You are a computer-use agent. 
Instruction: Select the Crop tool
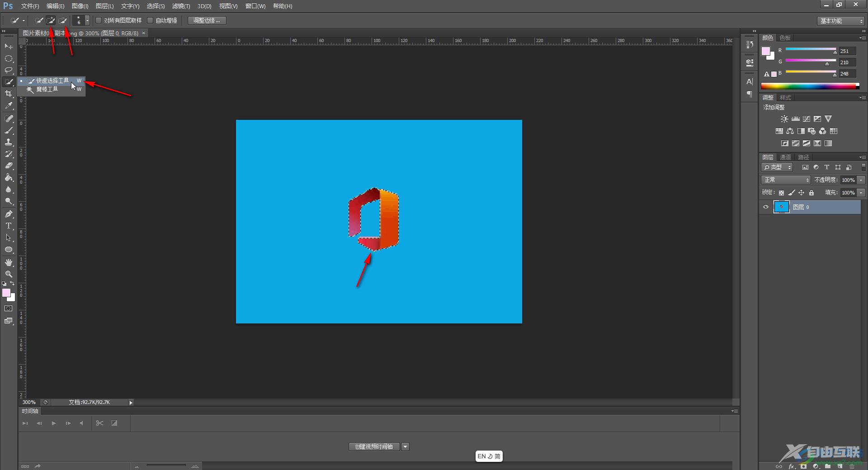9,94
